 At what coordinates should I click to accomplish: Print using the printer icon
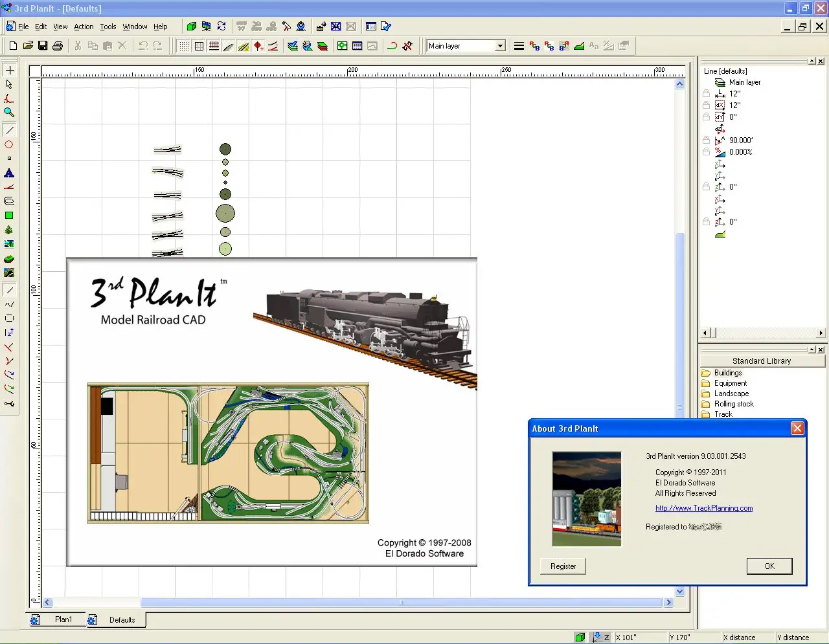(x=58, y=46)
